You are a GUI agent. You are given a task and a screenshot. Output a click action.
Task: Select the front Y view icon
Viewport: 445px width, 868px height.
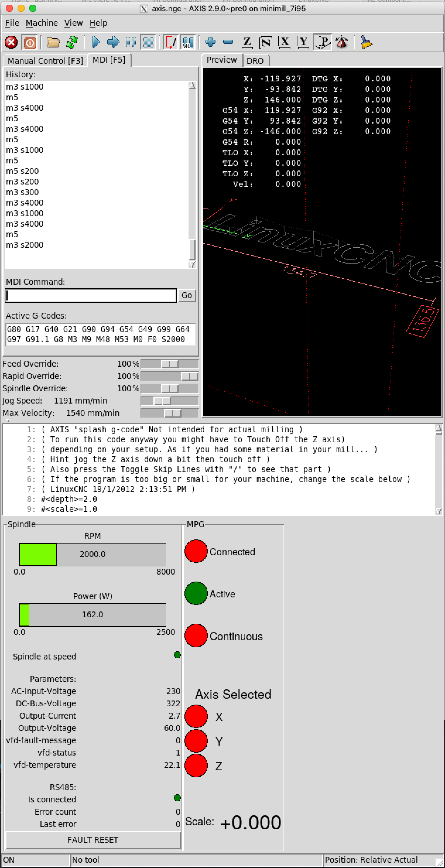click(x=303, y=42)
